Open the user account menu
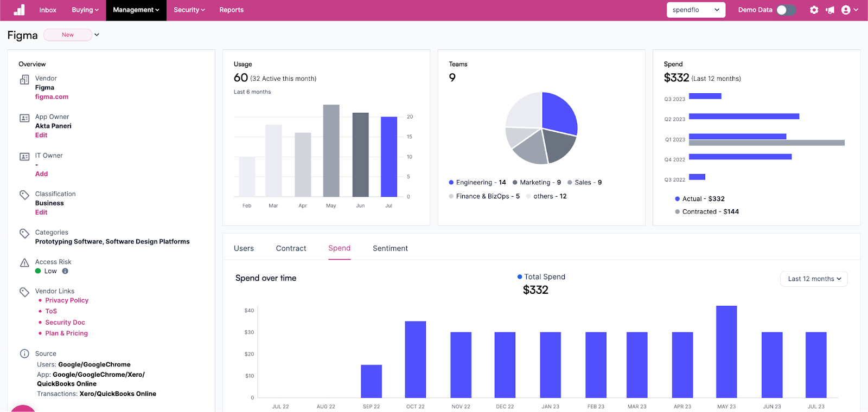868x412 pixels. pos(850,10)
